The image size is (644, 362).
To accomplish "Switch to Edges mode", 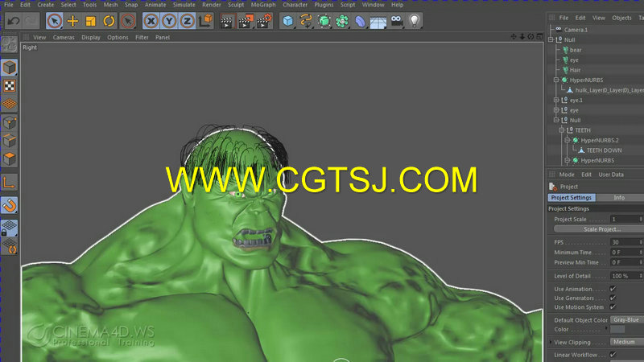I will 9,141.
